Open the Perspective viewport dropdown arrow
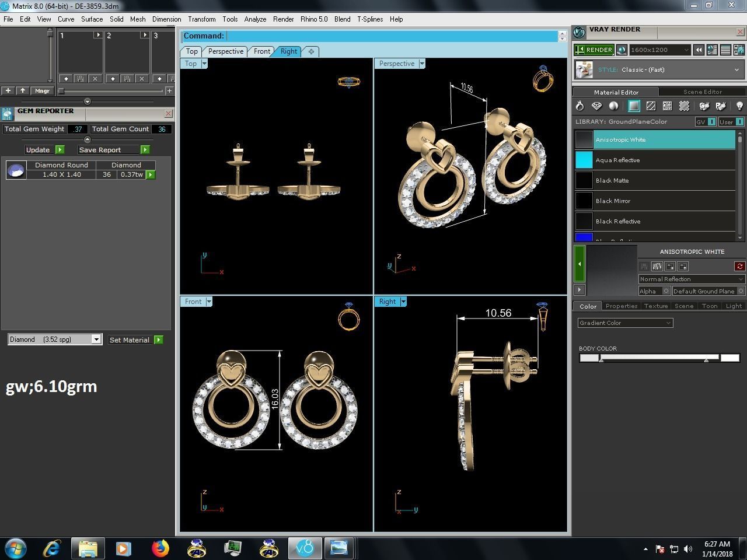Image resolution: width=747 pixels, height=560 pixels. pos(422,64)
